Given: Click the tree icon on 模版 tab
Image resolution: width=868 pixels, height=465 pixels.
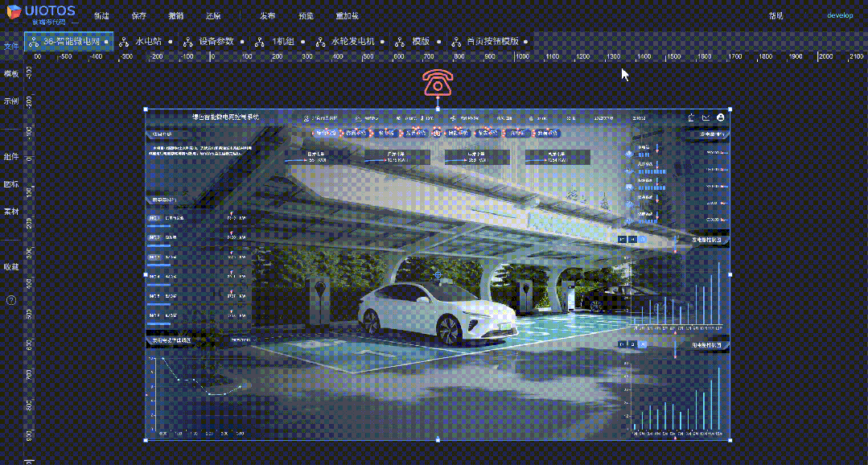Looking at the screenshot, I should pos(401,42).
